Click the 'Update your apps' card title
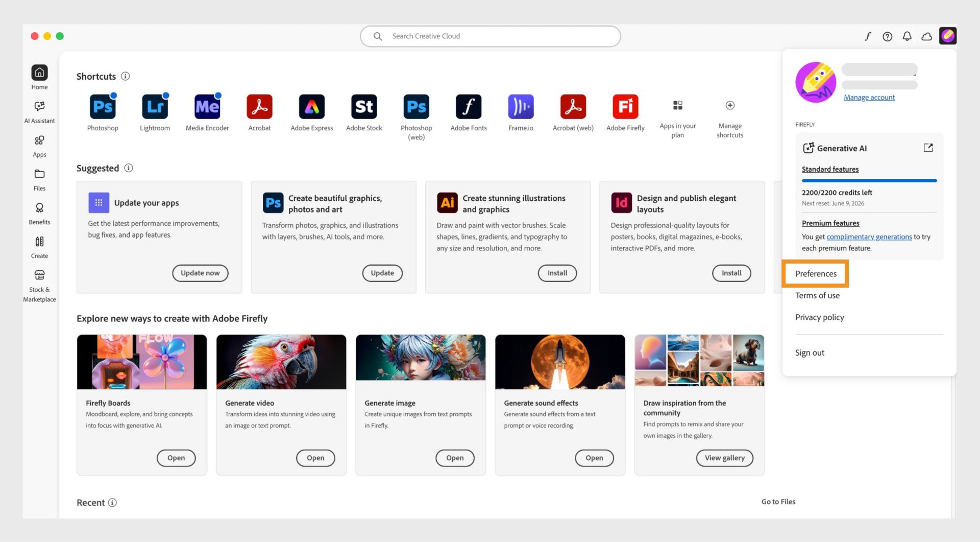Screen dimensions: 980x542 (x=146, y=203)
